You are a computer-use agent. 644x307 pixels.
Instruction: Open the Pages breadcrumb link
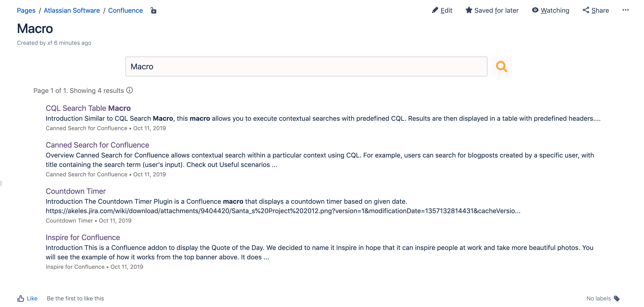pos(26,11)
